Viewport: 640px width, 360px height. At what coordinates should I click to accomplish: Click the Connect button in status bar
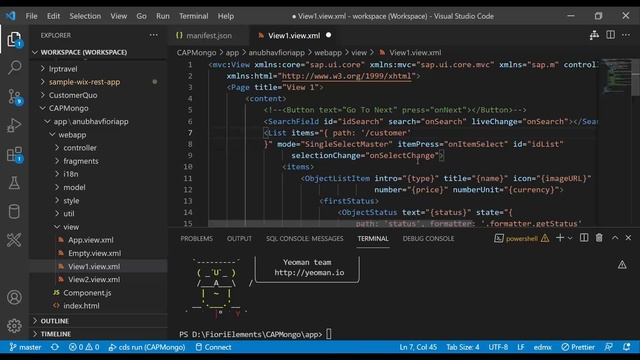pos(213,347)
